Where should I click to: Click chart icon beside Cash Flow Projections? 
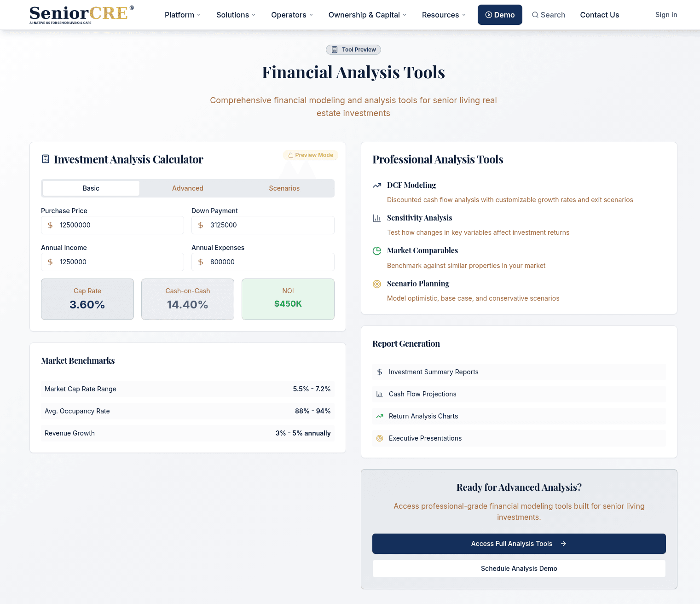tap(380, 394)
